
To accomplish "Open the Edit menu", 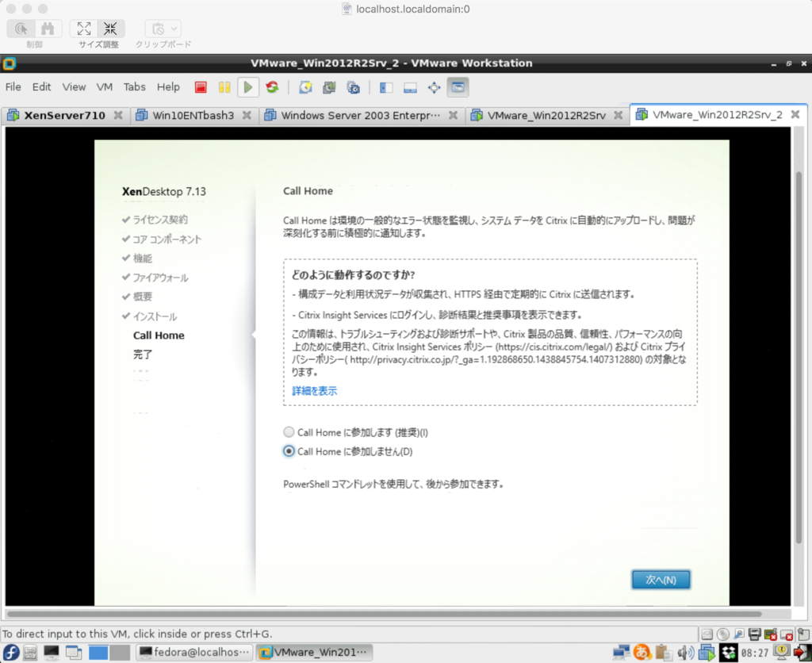I will [41, 87].
